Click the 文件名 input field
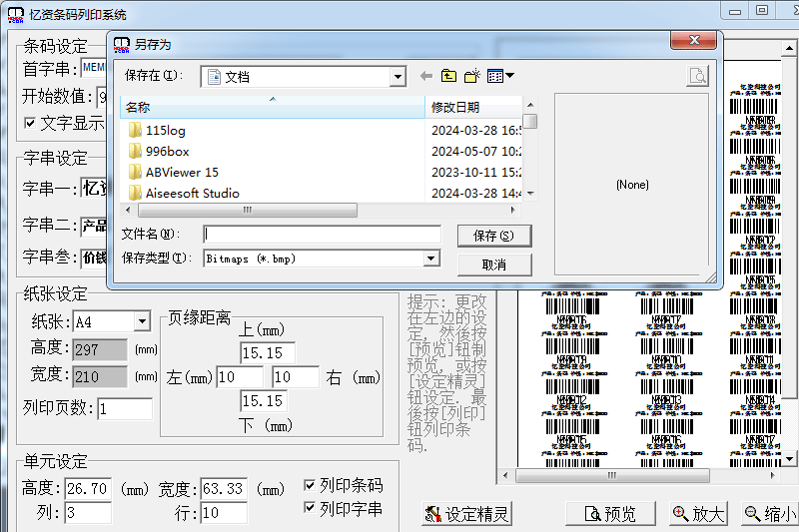Image resolution: width=799 pixels, height=532 pixels. [322, 235]
